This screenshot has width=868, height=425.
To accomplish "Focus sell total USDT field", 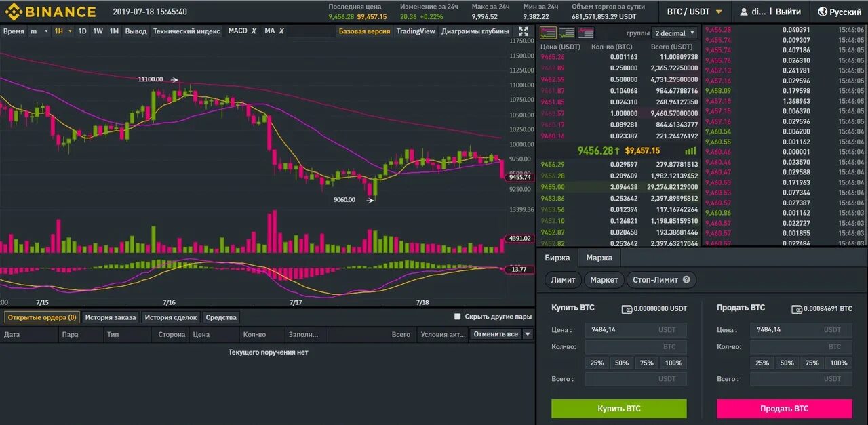I will tap(802, 379).
